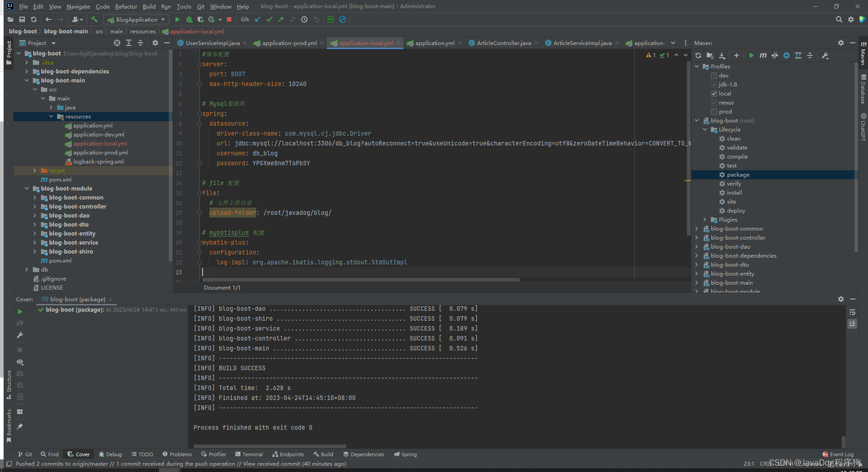868x472 pixels.
Task: Uncheck the local Maven profile
Action: pos(714,94)
